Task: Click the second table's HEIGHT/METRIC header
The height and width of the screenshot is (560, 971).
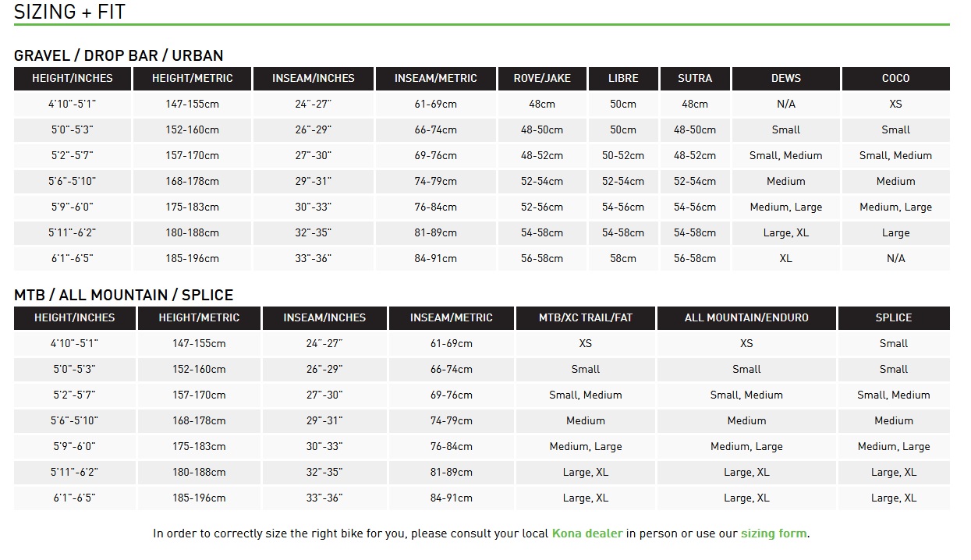Action: (x=199, y=317)
